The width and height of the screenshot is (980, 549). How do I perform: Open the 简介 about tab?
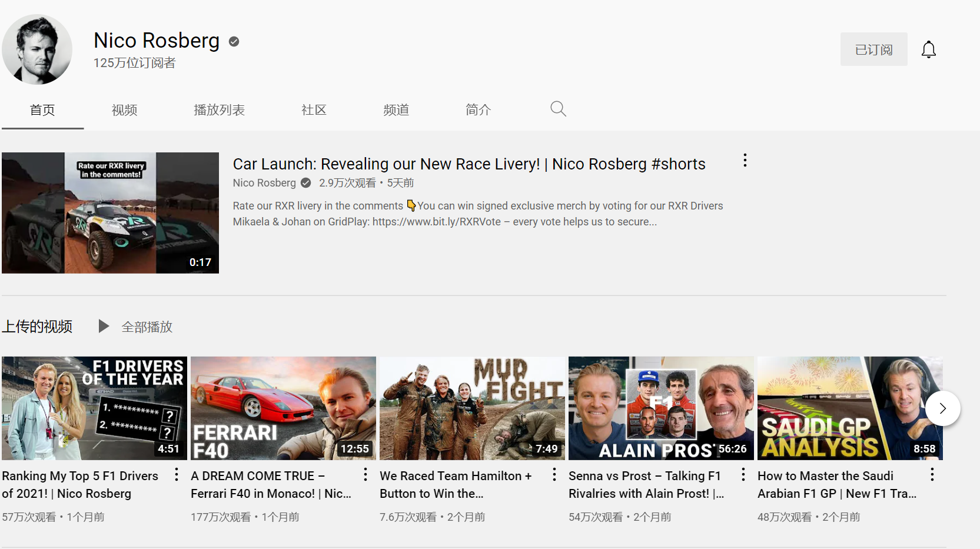coord(478,110)
